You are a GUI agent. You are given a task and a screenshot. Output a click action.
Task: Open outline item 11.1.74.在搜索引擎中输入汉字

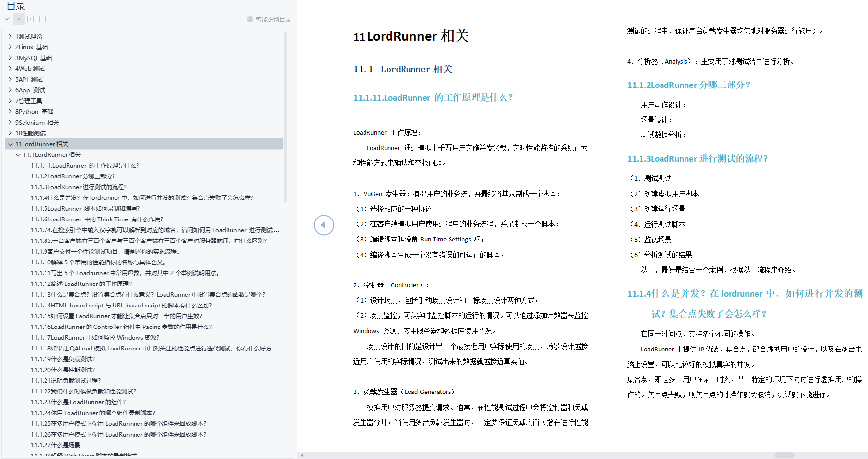pyautogui.click(x=155, y=230)
